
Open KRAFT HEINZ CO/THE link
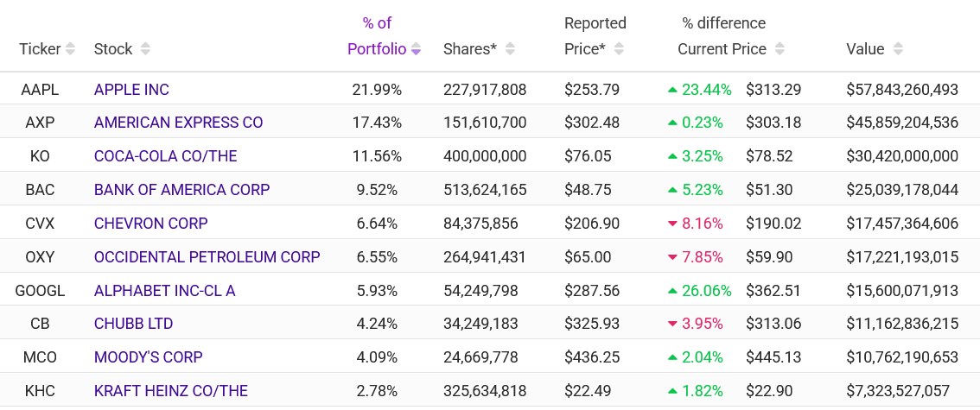tap(170, 391)
